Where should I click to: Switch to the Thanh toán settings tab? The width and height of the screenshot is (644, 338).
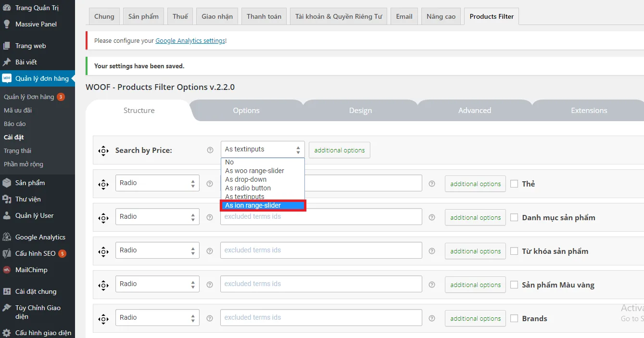[264, 16]
